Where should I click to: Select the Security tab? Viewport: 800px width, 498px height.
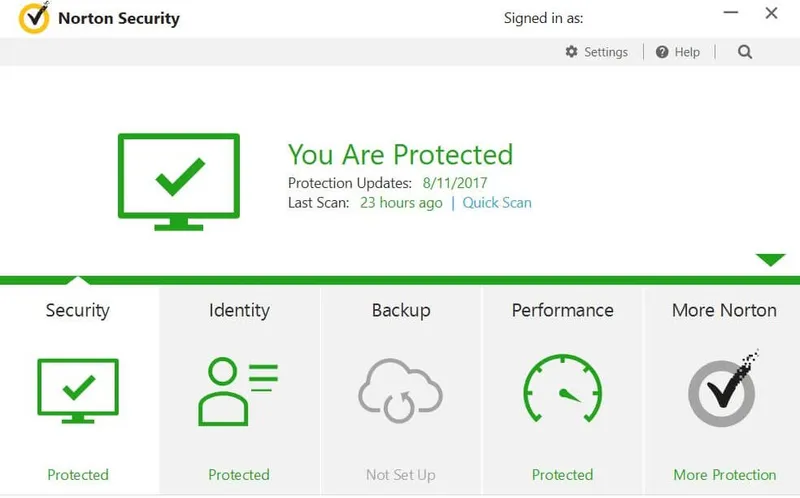coord(78,389)
